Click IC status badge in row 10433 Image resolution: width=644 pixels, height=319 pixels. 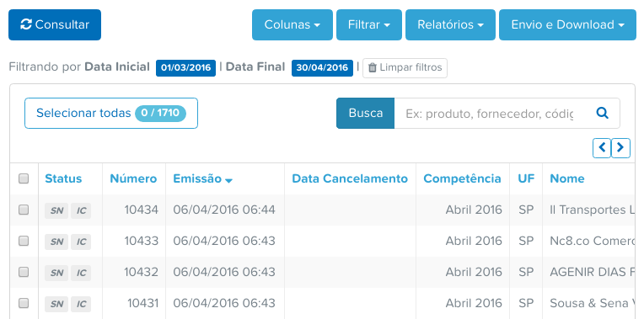pyautogui.click(x=81, y=242)
